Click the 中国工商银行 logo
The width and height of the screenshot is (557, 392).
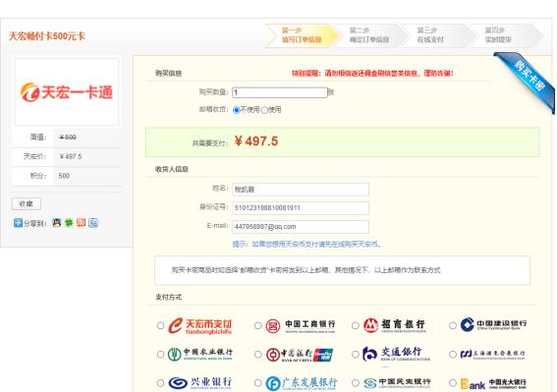[301, 325]
